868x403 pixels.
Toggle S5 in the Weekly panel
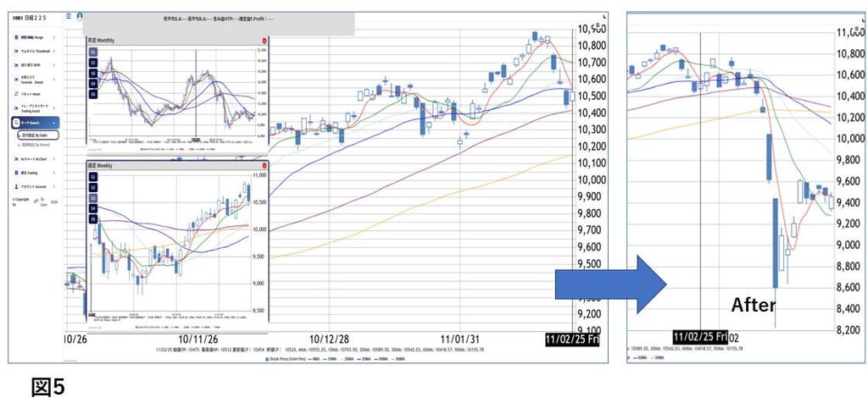tap(93, 219)
